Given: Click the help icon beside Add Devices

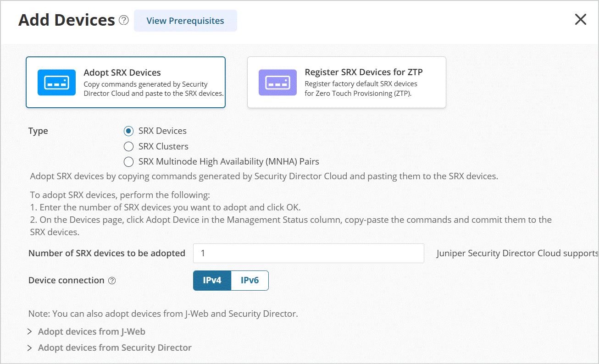Looking at the screenshot, I should (124, 20).
